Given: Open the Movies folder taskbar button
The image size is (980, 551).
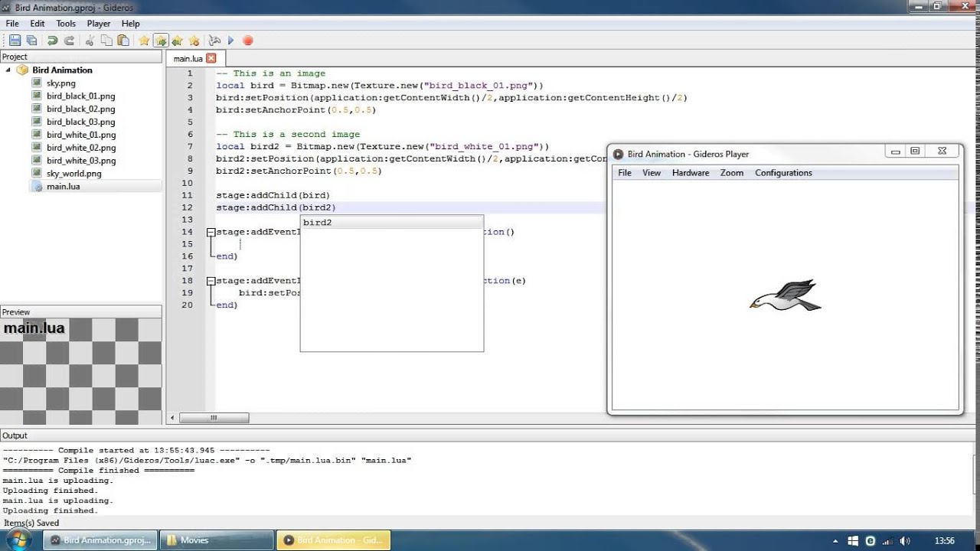Looking at the screenshot, I should [217, 540].
